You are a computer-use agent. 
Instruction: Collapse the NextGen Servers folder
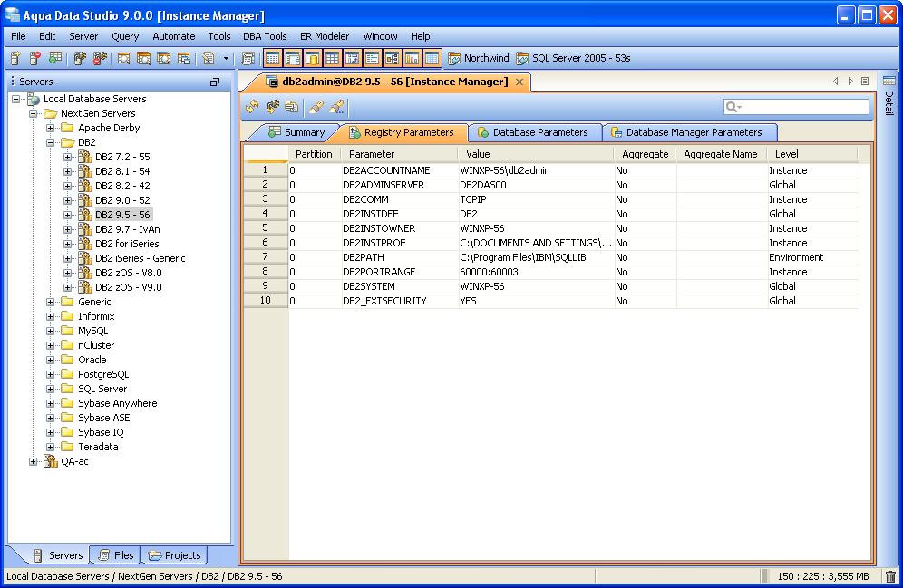(x=34, y=113)
